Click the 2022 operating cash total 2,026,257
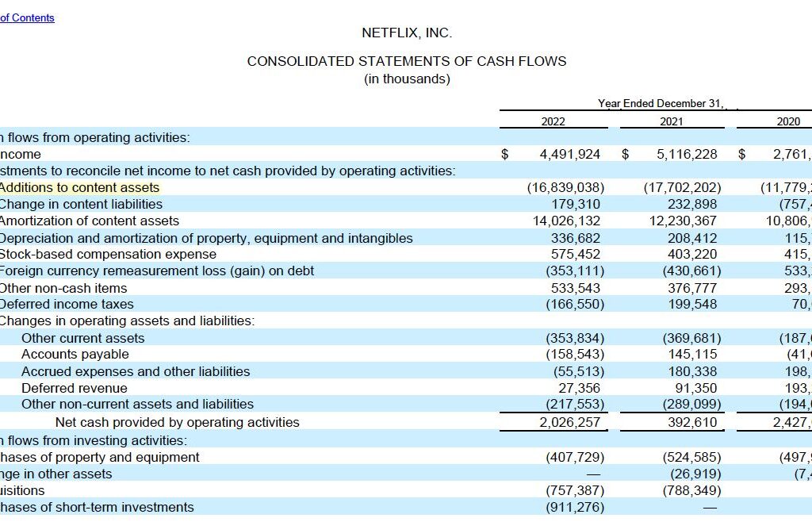812x522 pixels. tap(569, 422)
